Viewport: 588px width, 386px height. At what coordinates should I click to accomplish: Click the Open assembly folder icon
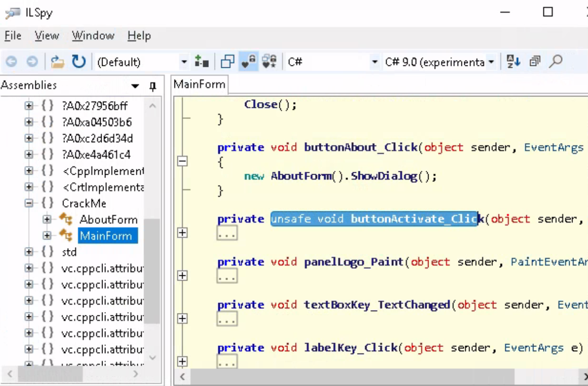57,62
